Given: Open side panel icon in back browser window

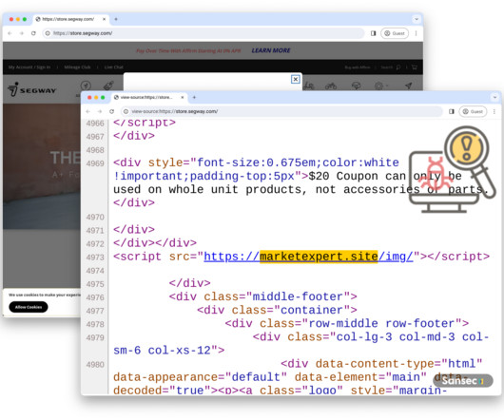Looking at the screenshot, I should click(x=373, y=33).
